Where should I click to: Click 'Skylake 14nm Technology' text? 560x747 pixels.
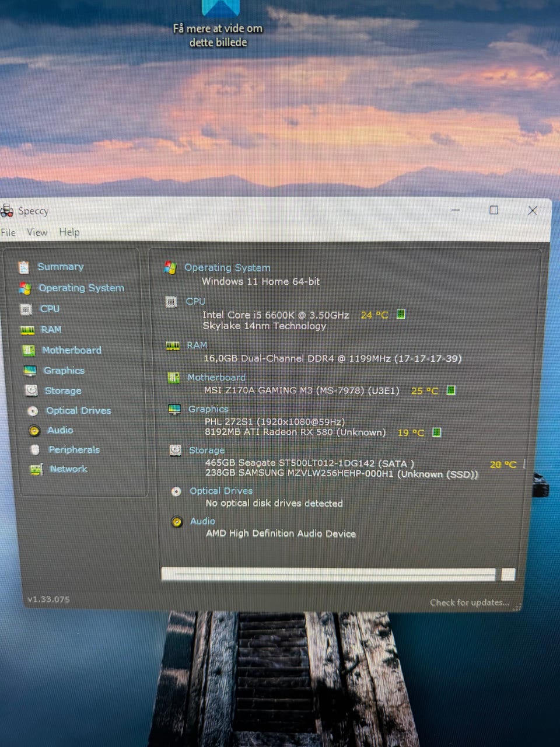point(264,326)
